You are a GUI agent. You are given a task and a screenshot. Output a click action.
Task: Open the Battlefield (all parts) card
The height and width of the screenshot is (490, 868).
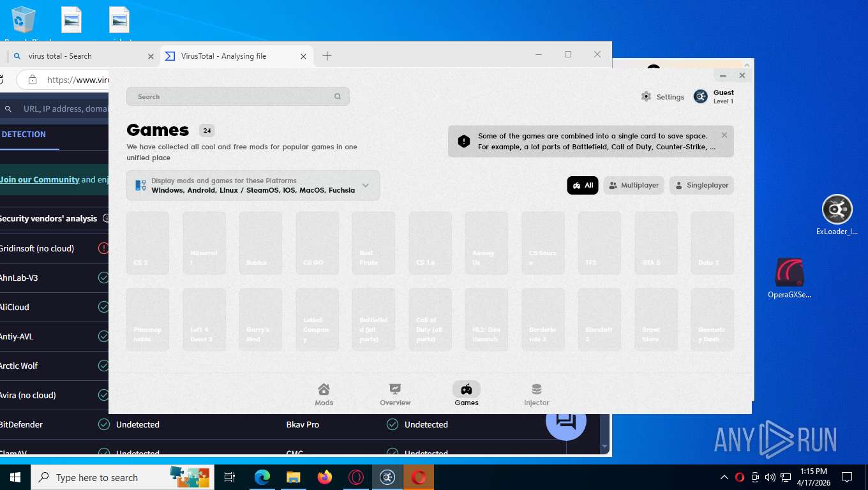373,320
